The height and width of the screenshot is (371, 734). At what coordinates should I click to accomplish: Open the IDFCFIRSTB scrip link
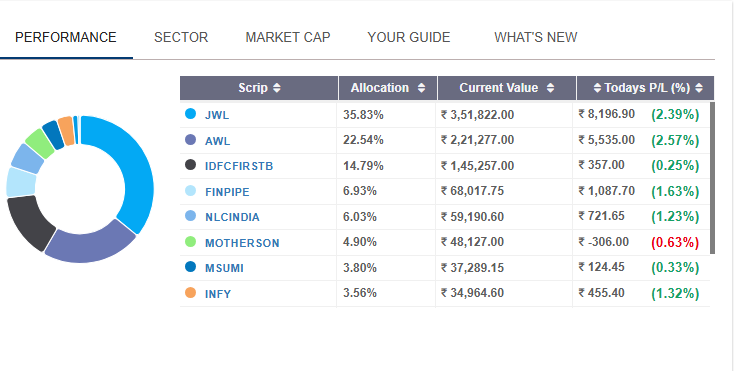[x=239, y=166]
